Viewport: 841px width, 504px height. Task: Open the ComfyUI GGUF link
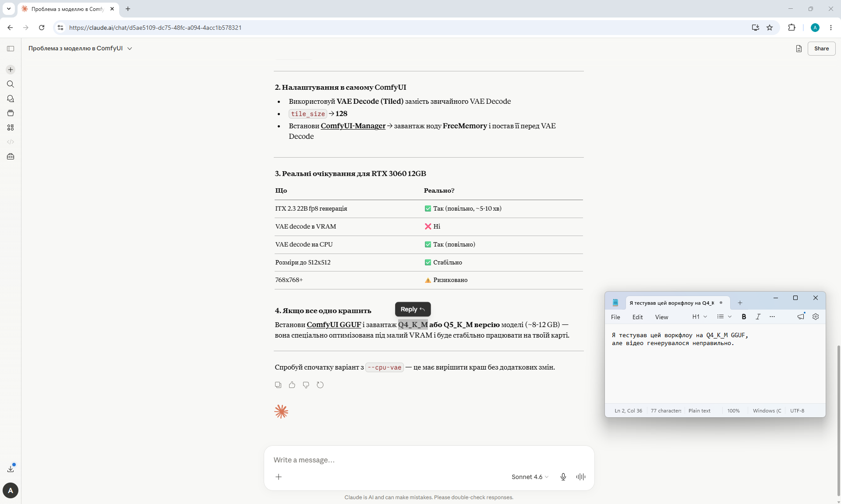tap(334, 324)
